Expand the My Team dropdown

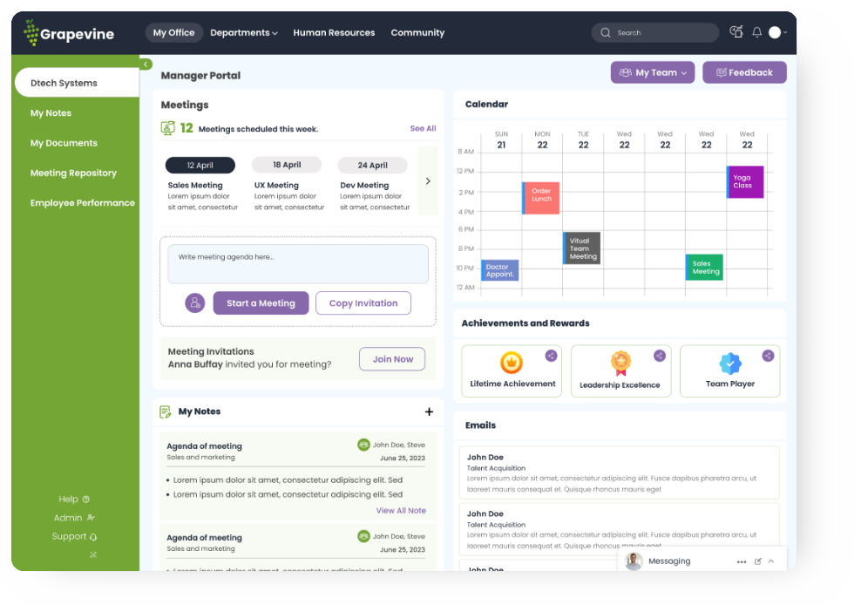pos(653,73)
